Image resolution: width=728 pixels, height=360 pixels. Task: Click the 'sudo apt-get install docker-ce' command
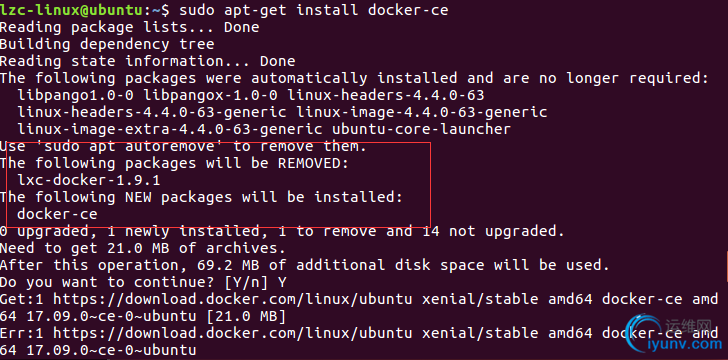click(313, 10)
